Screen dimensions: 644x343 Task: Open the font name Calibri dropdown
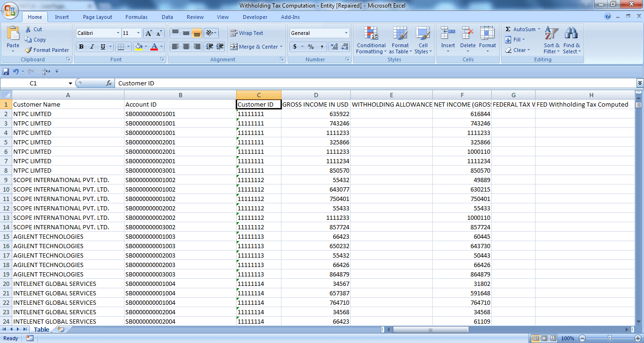click(x=118, y=33)
